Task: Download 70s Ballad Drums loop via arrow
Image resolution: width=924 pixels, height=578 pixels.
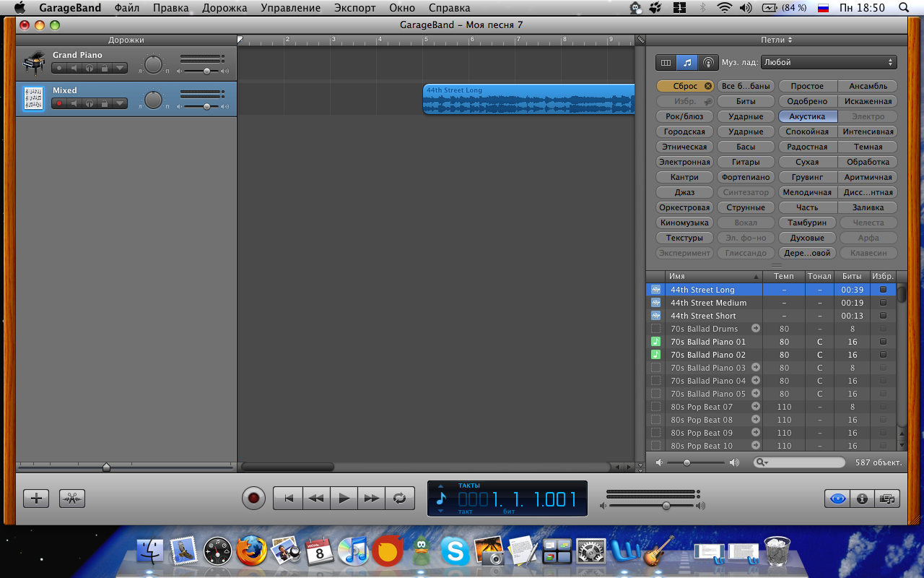Action: [756, 329]
